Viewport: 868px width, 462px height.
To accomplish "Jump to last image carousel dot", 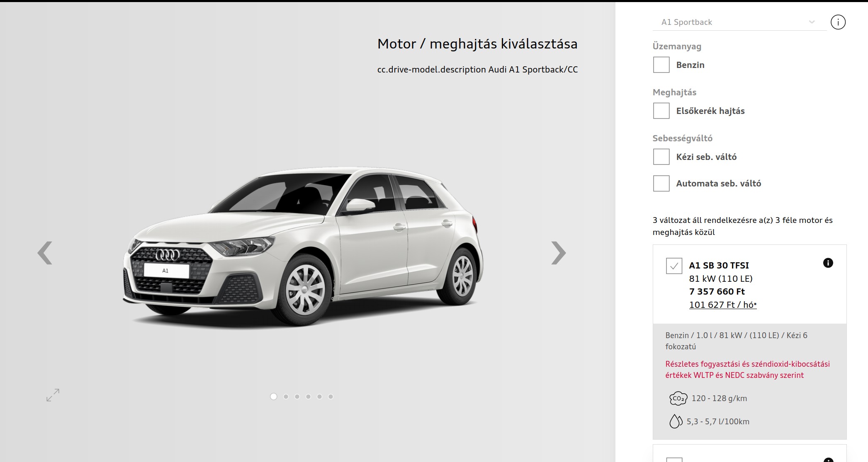I will 331,397.
